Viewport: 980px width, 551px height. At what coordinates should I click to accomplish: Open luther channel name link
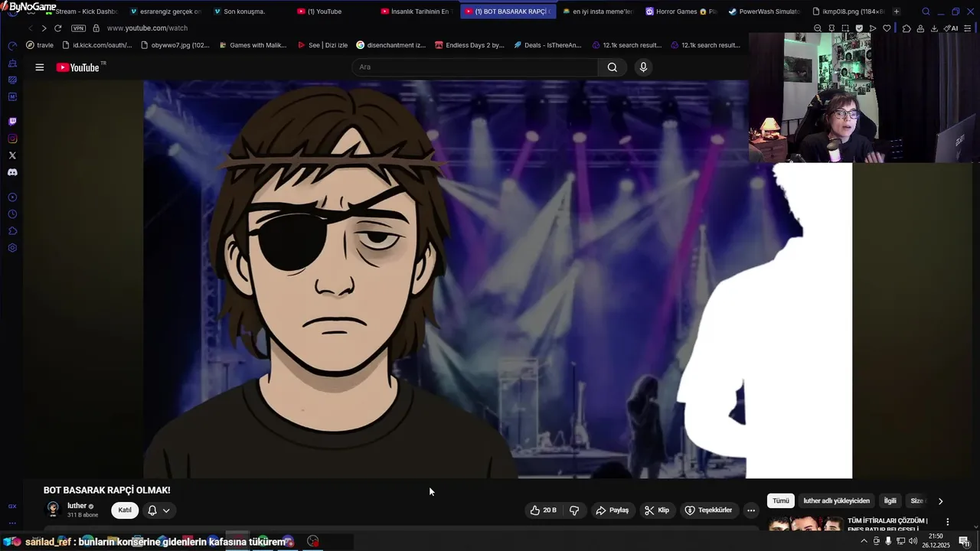coord(77,506)
